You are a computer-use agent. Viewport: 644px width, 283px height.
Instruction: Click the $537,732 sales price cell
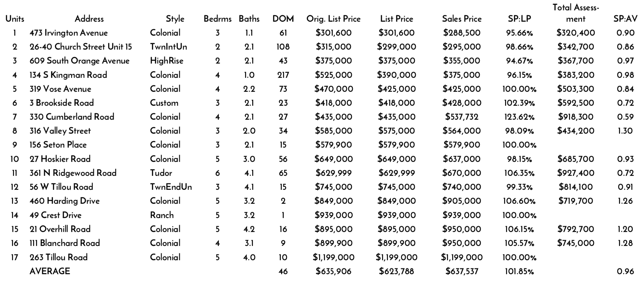[462, 117]
